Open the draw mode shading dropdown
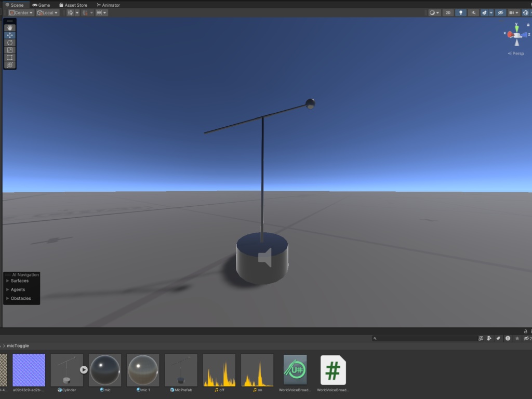Image resolution: width=532 pixels, height=399 pixels. [x=434, y=12]
